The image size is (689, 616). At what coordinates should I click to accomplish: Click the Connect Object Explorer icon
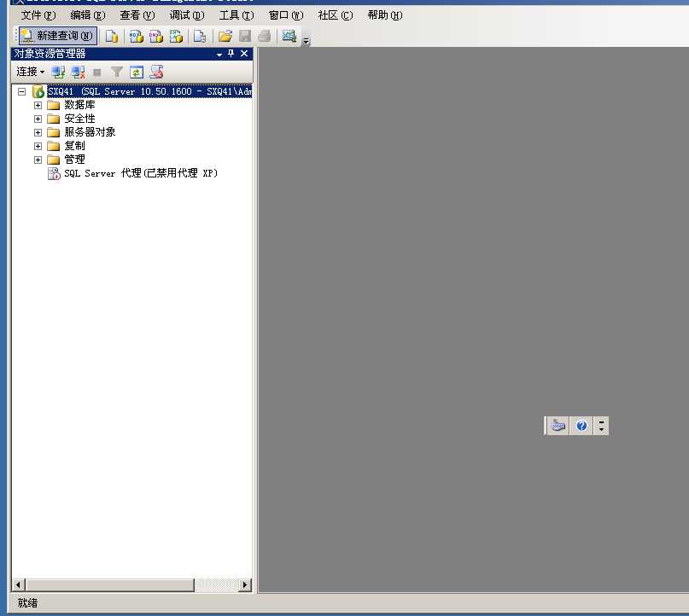[58, 72]
